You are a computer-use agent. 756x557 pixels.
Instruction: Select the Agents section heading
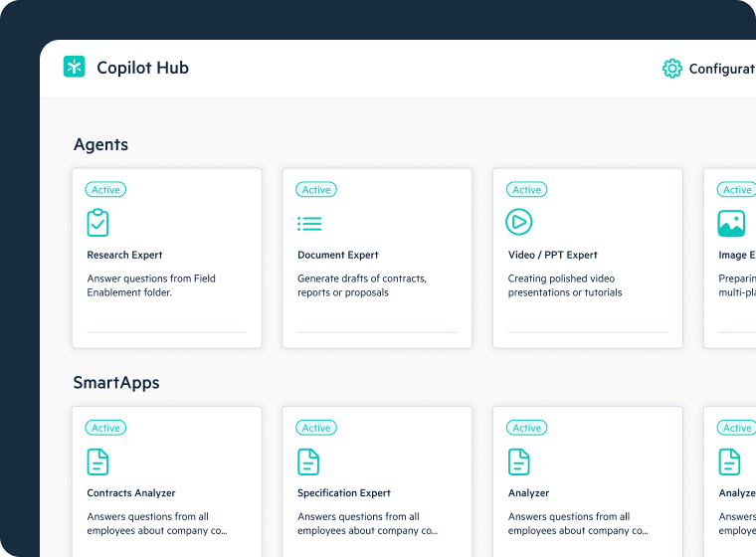point(100,144)
